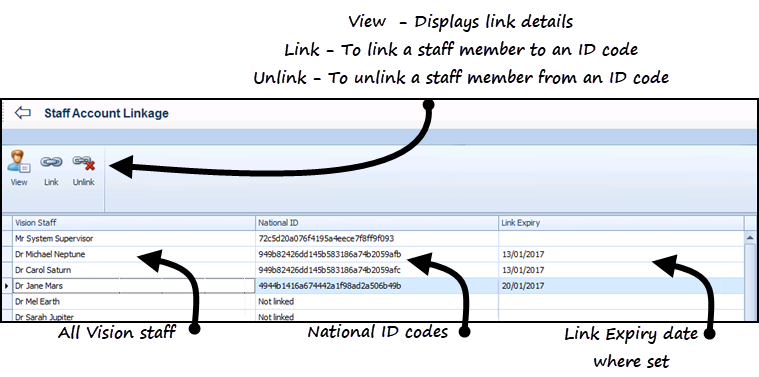Select the Mr System Supervisor row
Screen dimensions: 759x377
[378, 238]
